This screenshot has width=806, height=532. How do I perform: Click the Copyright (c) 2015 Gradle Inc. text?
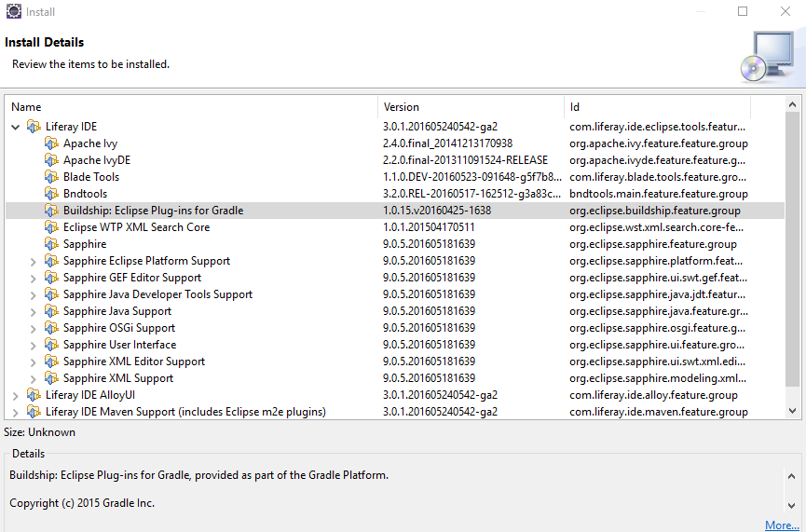click(x=82, y=503)
